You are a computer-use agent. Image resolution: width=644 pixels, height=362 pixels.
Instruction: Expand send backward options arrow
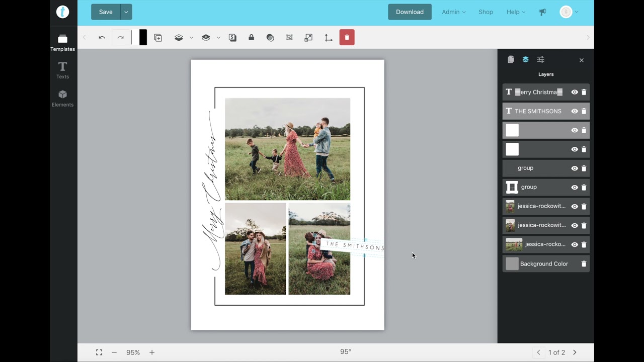[218, 38]
